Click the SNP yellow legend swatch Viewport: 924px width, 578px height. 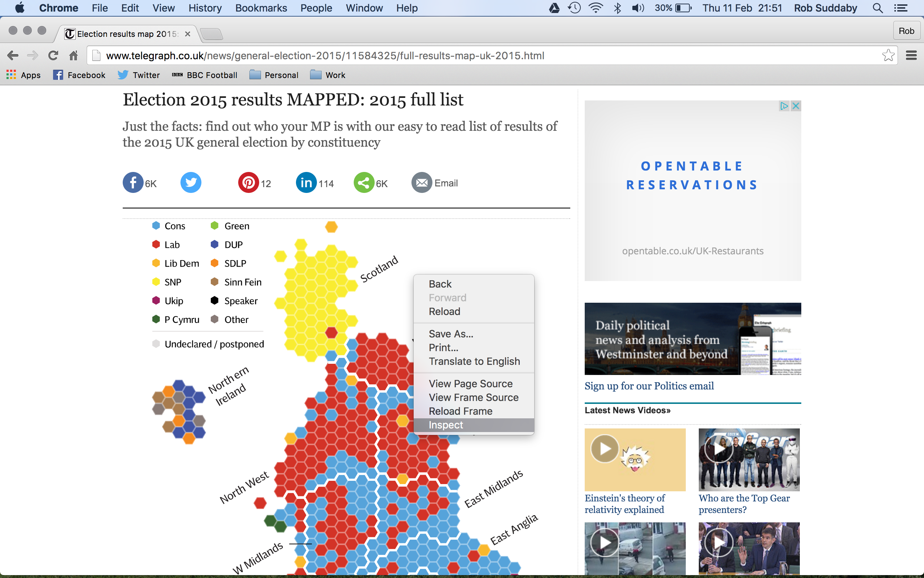pyautogui.click(x=156, y=282)
